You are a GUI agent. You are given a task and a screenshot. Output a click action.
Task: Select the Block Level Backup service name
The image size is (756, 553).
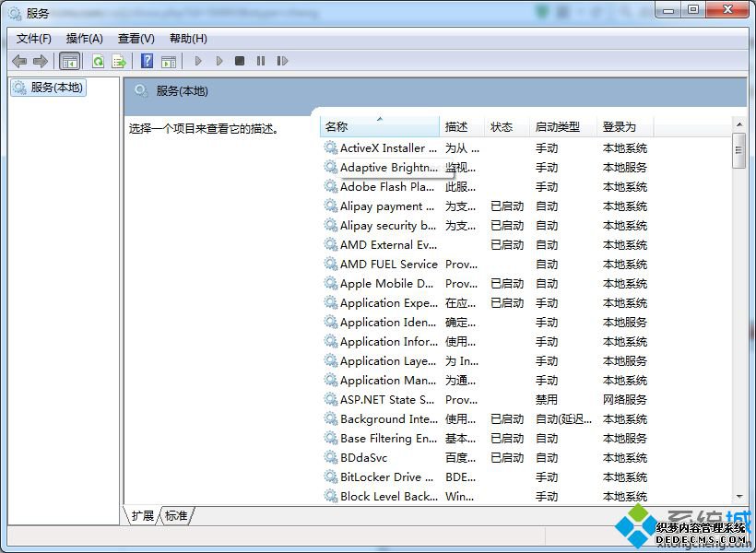(x=389, y=496)
